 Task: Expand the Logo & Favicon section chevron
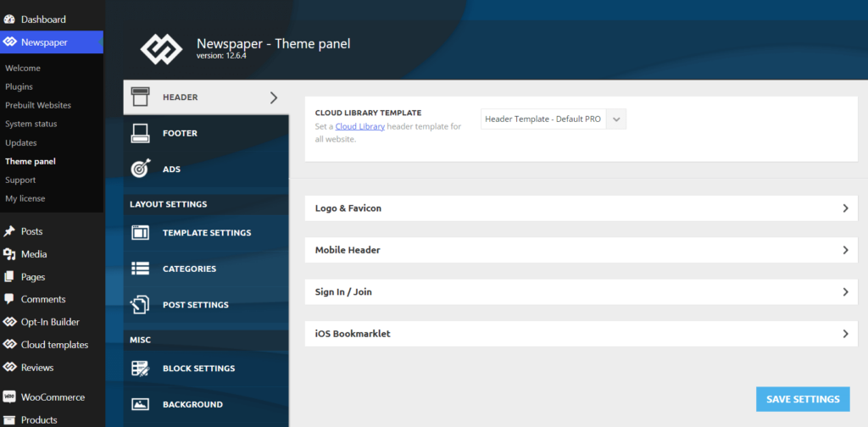click(845, 208)
